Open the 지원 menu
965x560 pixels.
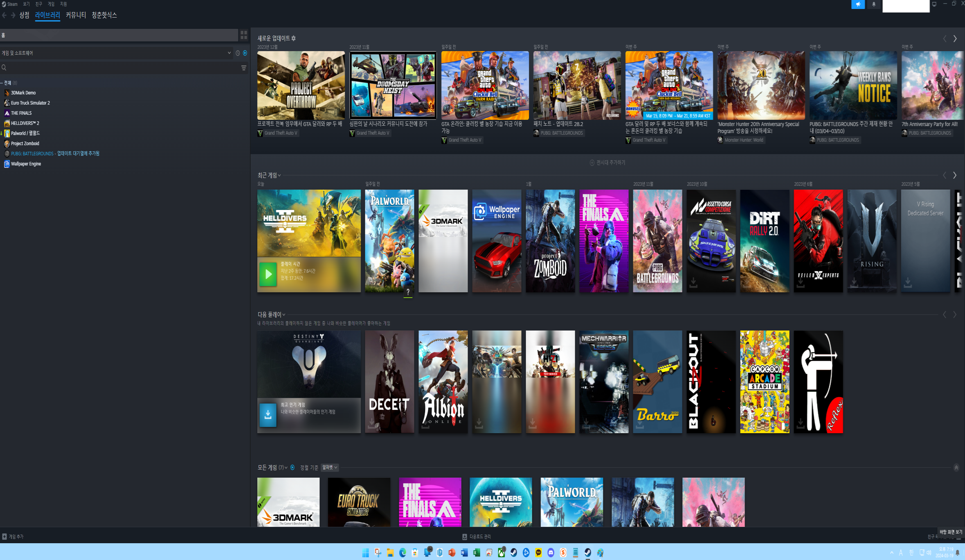pyautogui.click(x=64, y=4)
